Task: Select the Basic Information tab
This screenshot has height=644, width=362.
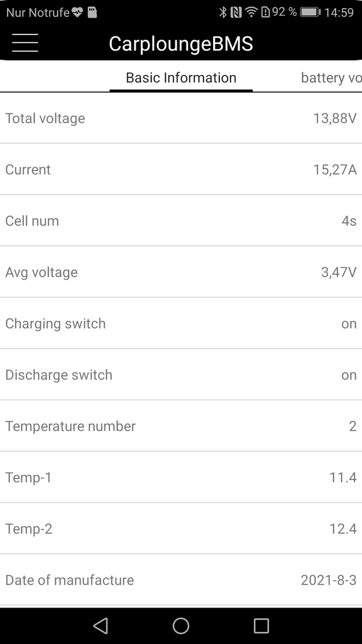Action: [181, 77]
